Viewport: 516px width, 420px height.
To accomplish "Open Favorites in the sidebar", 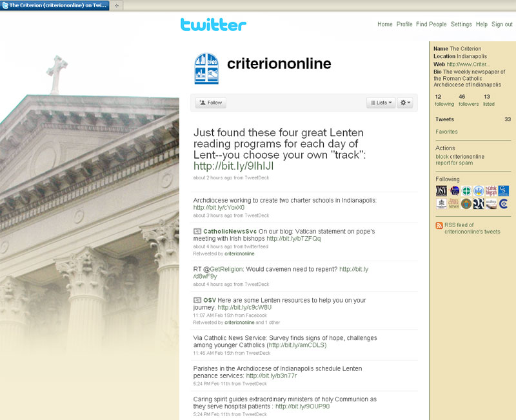I will pyautogui.click(x=446, y=132).
